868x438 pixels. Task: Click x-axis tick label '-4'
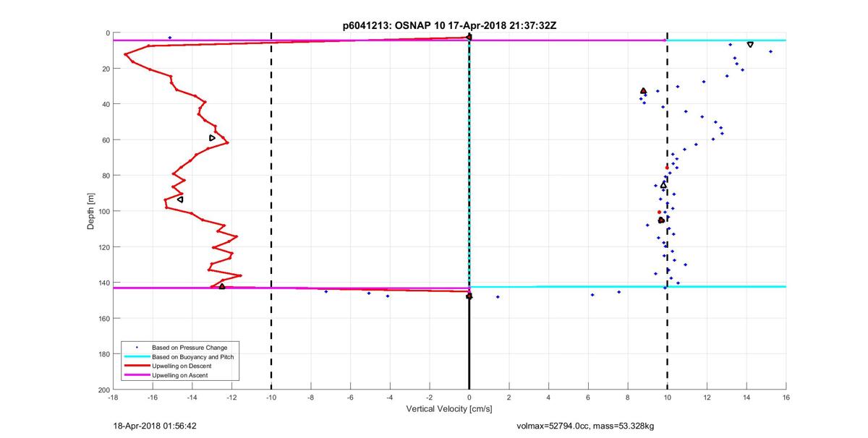(x=390, y=398)
